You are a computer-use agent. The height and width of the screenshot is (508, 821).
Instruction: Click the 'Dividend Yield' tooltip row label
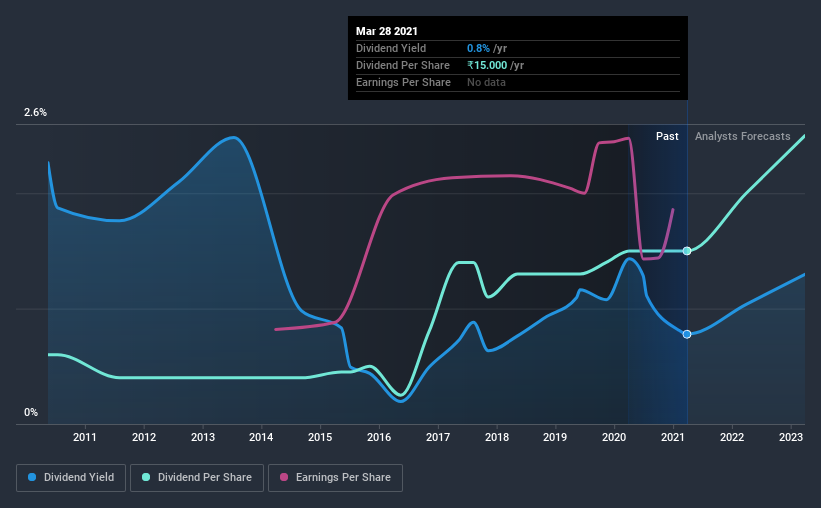pyautogui.click(x=391, y=48)
